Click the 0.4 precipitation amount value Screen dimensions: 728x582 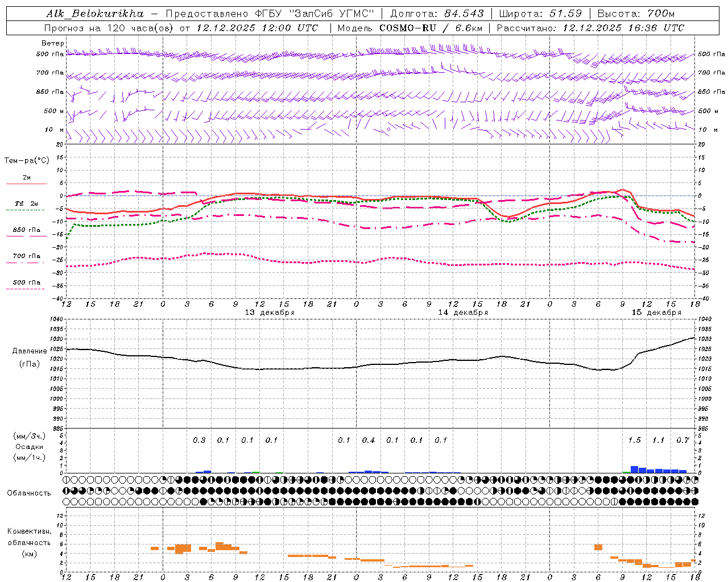tap(369, 440)
